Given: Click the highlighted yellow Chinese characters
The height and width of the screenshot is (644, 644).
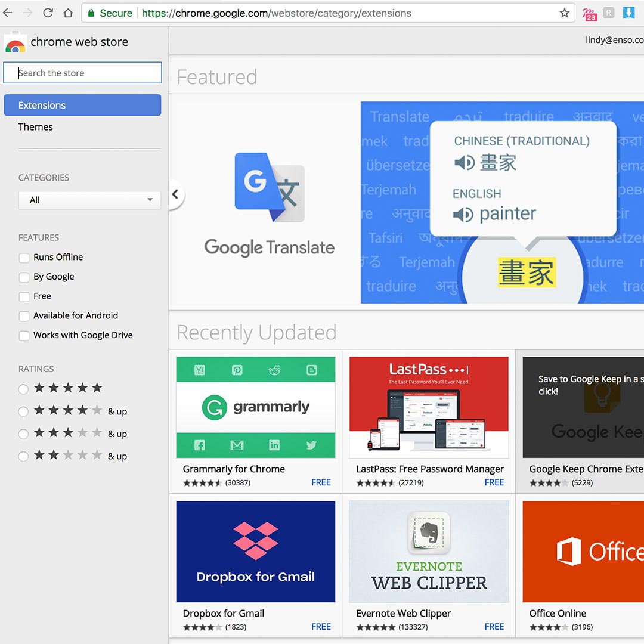Looking at the screenshot, I should (527, 273).
